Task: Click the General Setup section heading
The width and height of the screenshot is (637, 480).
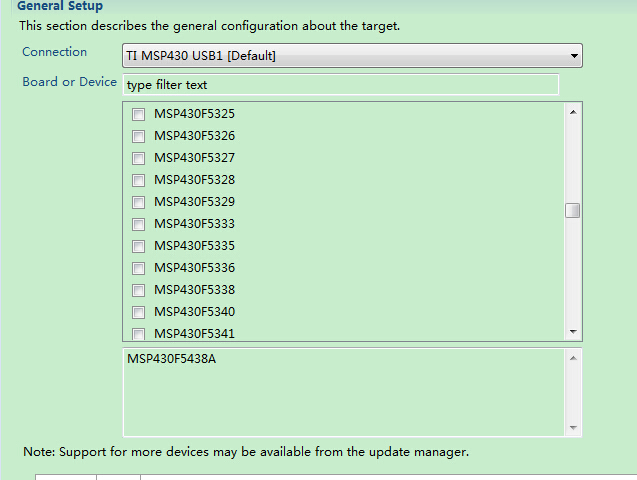Action: (x=60, y=6)
